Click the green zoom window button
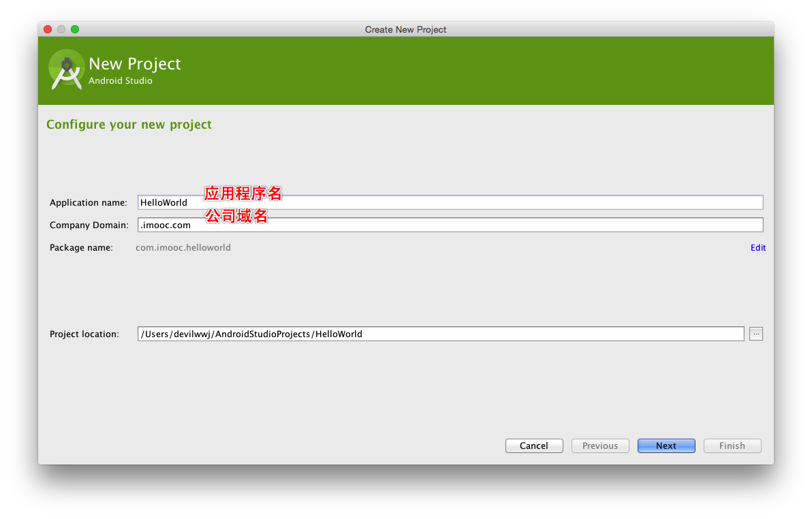This screenshot has width=812, height=519. click(x=75, y=29)
